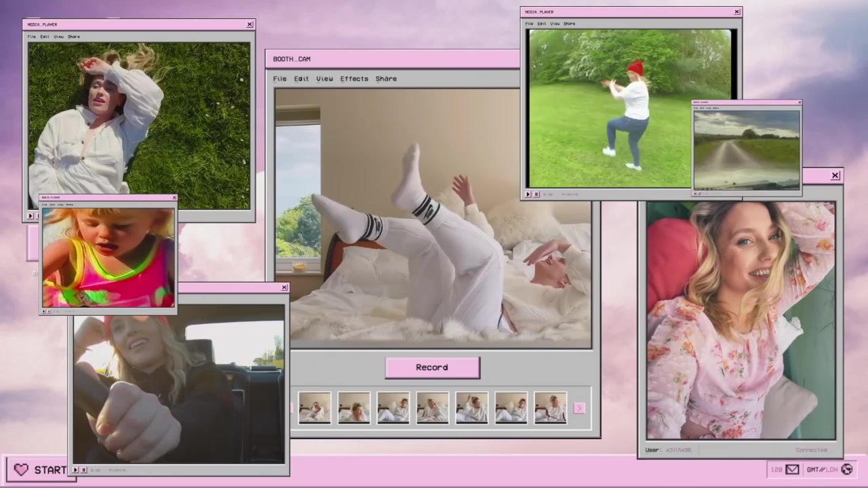Click Connected status in portrait window
This screenshot has height=488, width=868.
(x=812, y=450)
